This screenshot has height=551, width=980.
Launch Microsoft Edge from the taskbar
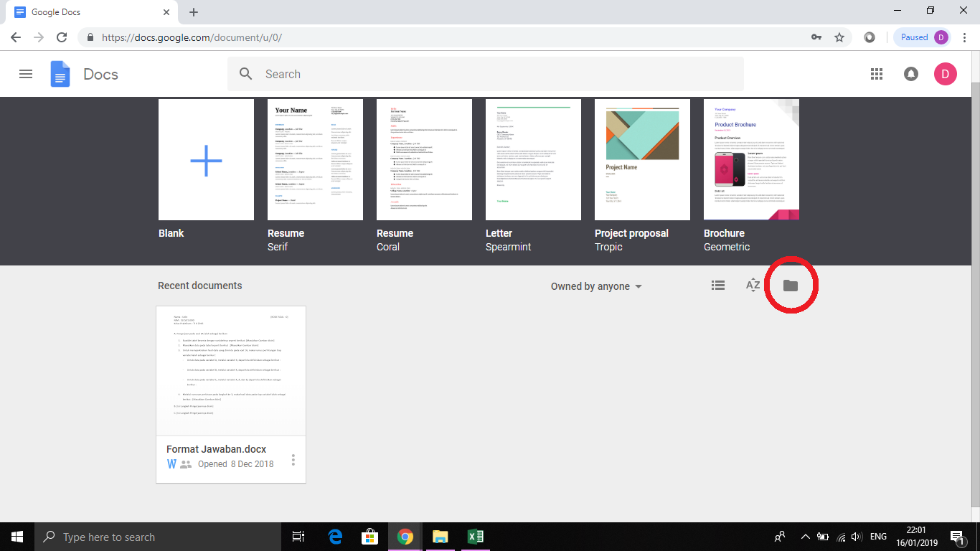coord(335,537)
